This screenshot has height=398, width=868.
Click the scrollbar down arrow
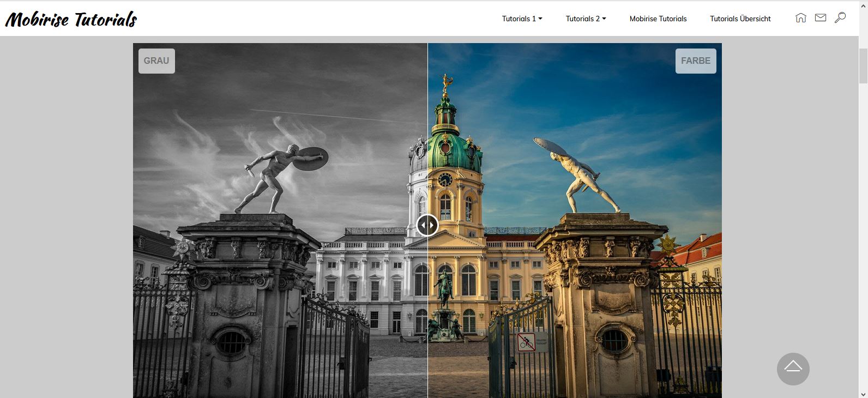[863, 393]
